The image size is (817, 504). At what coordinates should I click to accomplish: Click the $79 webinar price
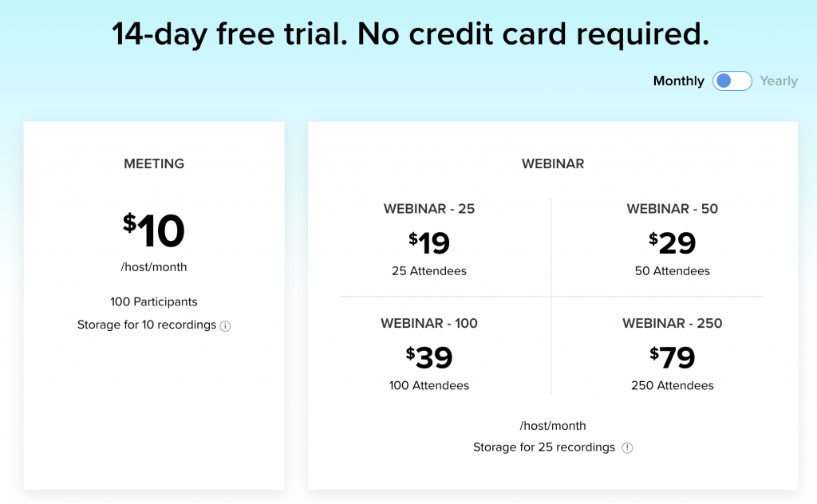click(x=672, y=357)
